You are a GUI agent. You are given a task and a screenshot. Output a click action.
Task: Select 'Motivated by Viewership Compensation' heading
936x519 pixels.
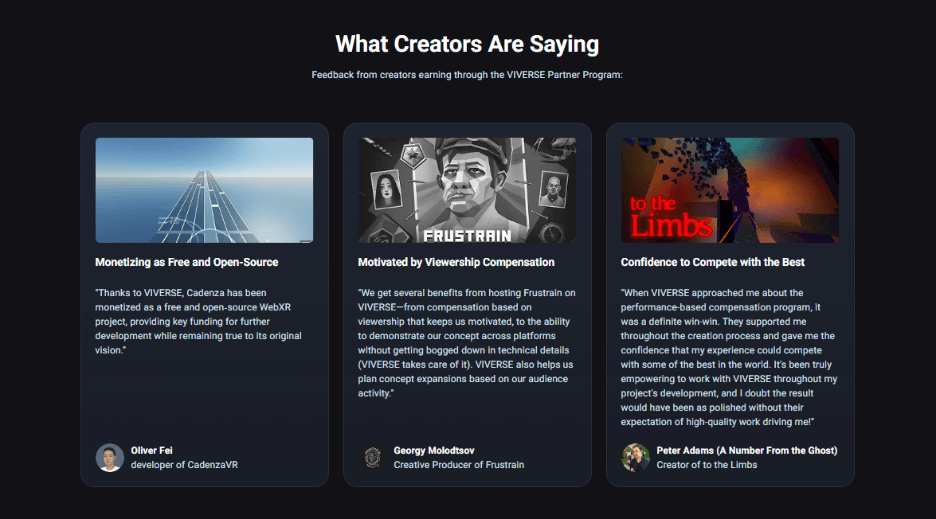point(456,262)
